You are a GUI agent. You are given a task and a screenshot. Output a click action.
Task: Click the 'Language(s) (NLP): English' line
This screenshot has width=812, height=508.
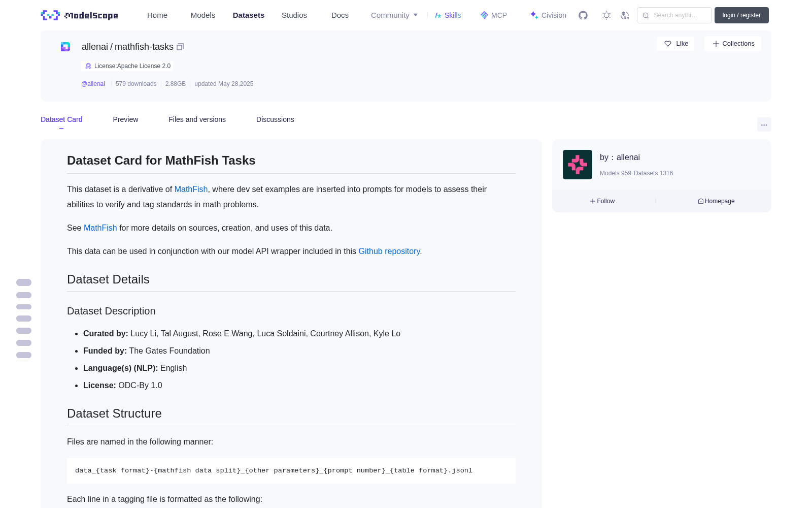tap(135, 368)
